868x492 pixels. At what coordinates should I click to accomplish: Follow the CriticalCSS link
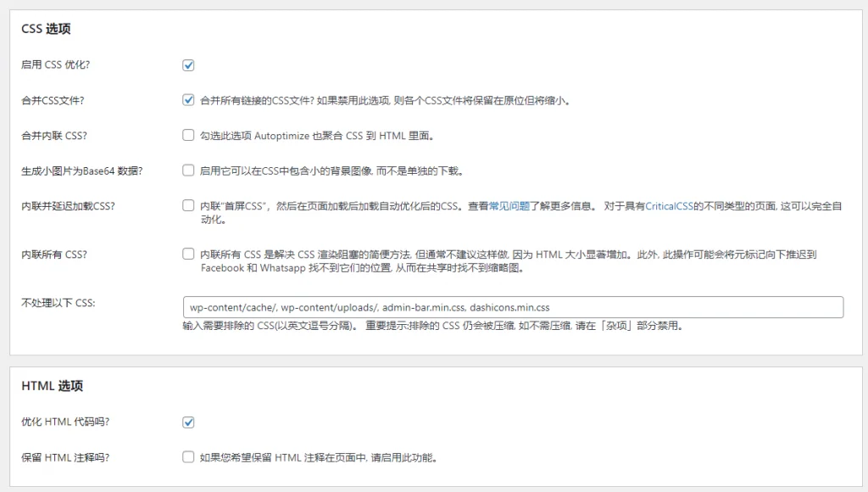tap(670, 206)
